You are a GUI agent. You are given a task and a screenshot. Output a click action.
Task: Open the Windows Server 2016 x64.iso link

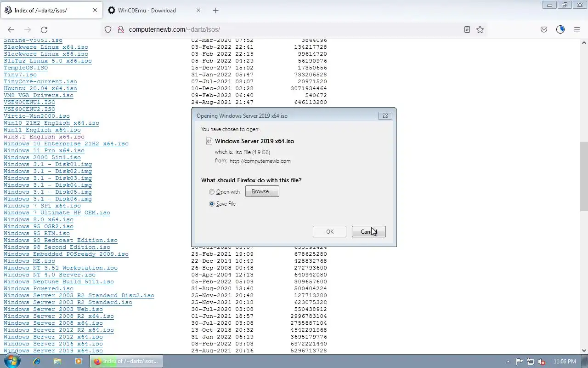[53, 344]
